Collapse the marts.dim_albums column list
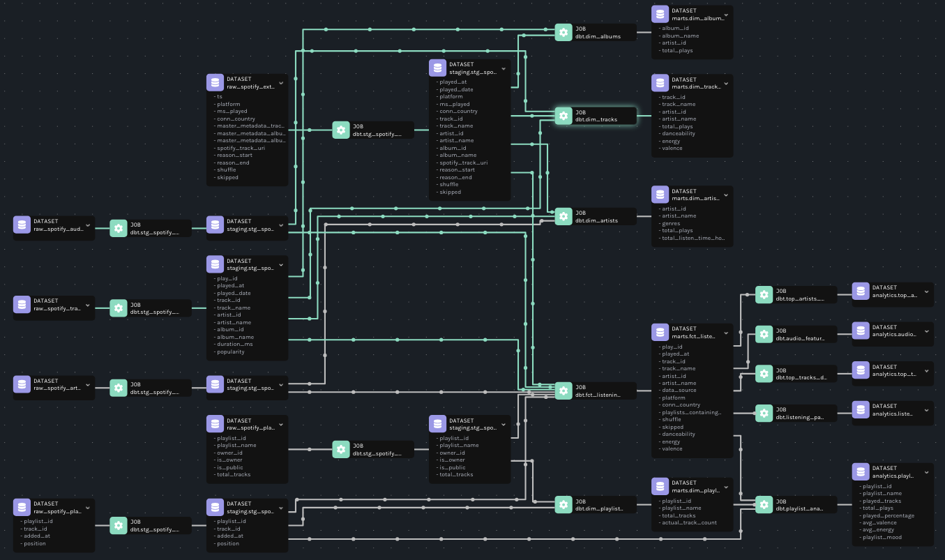Screen dimensions: 945x560 (726, 14)
